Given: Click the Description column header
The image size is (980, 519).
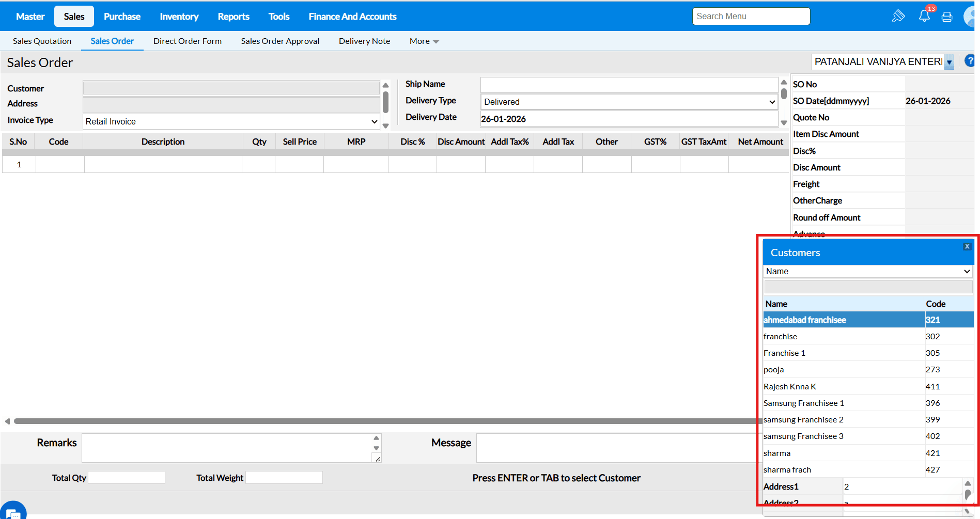Looking at the screenshot, I should [163, 141].
